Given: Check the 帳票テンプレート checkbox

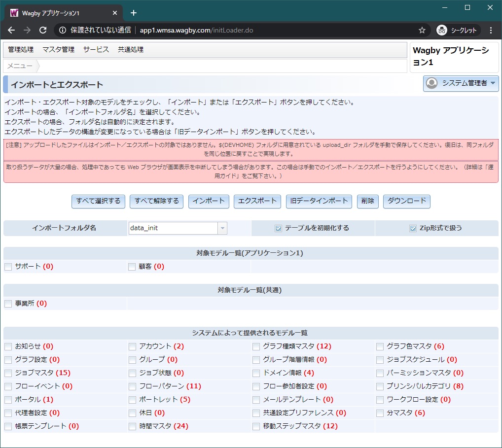Looking at the screenshot, I should coord(8,426).
